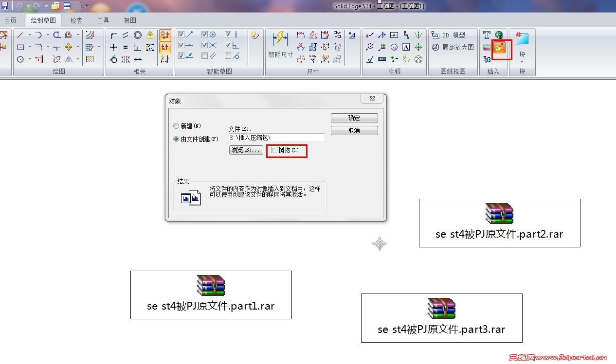Click the Character Map icon
The width and height of the screenshot is (616, 364).
487,59
